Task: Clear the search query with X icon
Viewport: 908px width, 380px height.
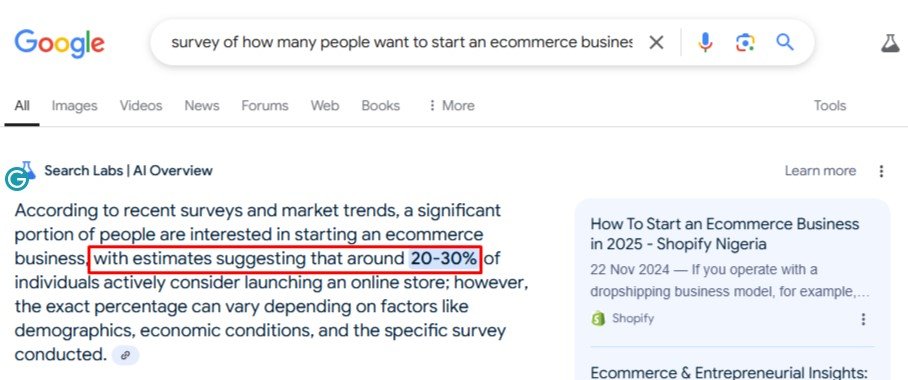Action: pos(656,42)
